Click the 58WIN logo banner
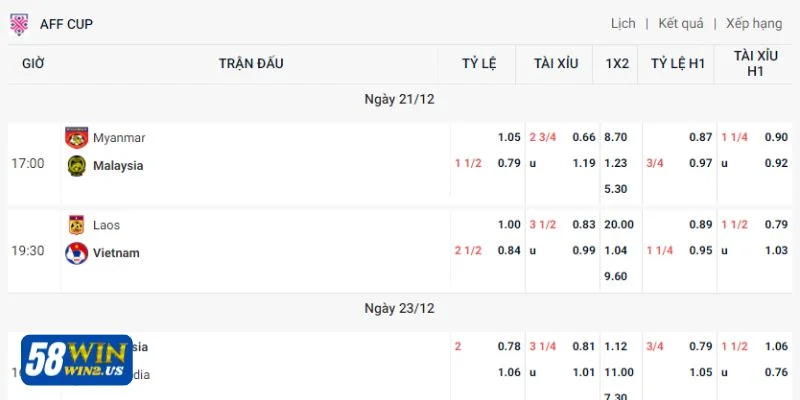The image size is (800, 400). (78, 360)
